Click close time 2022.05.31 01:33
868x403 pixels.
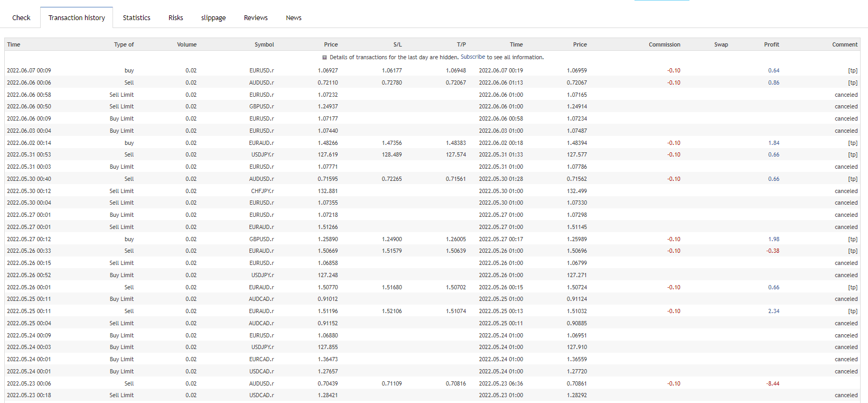click(x=501, y=154)
